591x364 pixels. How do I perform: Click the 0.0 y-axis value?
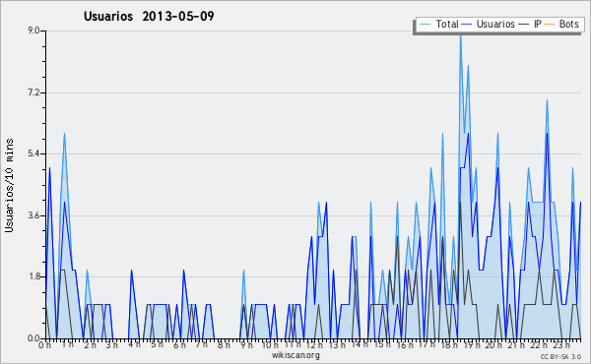(x=33, y=338)
